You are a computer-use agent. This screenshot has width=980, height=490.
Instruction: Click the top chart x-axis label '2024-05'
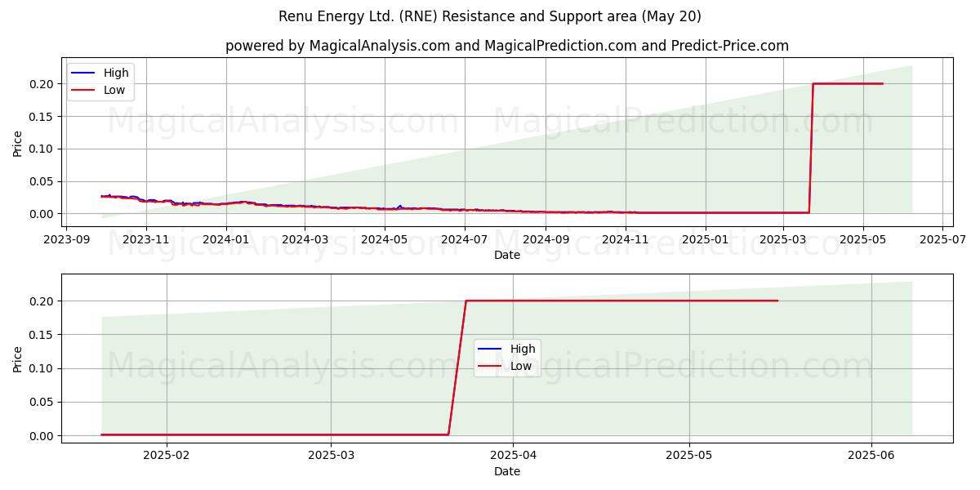click(385, 238)
